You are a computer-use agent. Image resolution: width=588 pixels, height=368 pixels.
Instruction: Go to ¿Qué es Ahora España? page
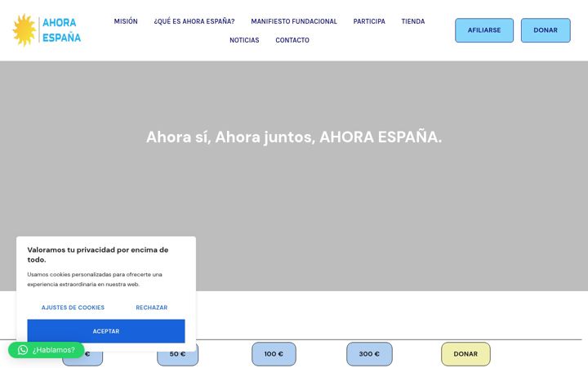[x=194, y=21]
